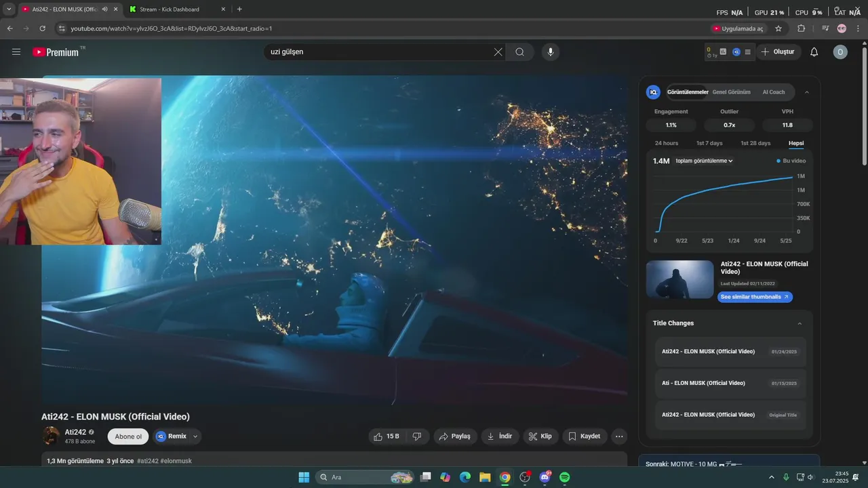Open the Remix button dropdown arrow
The height and width of the screenshot is (488, 868).
click(195, 436)
